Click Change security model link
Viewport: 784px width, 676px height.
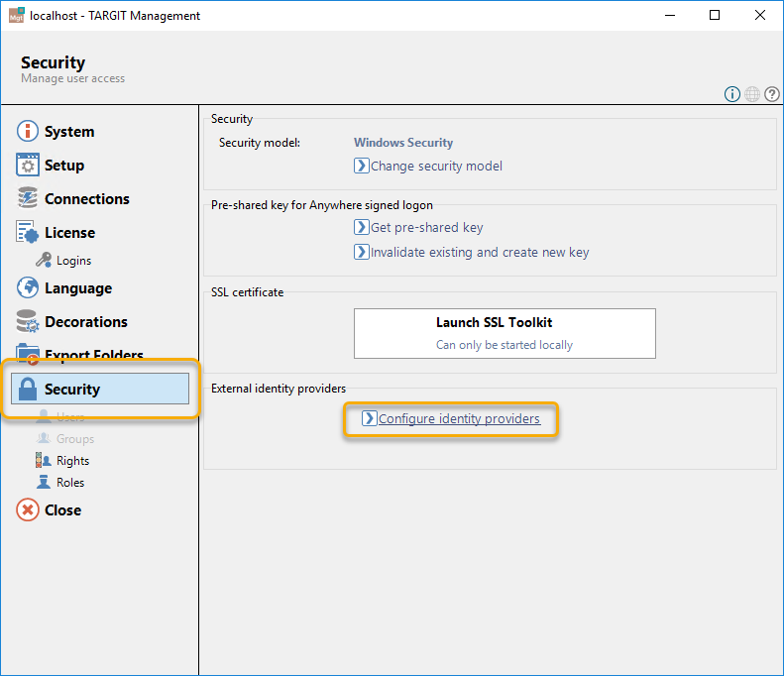pos(436,166)
